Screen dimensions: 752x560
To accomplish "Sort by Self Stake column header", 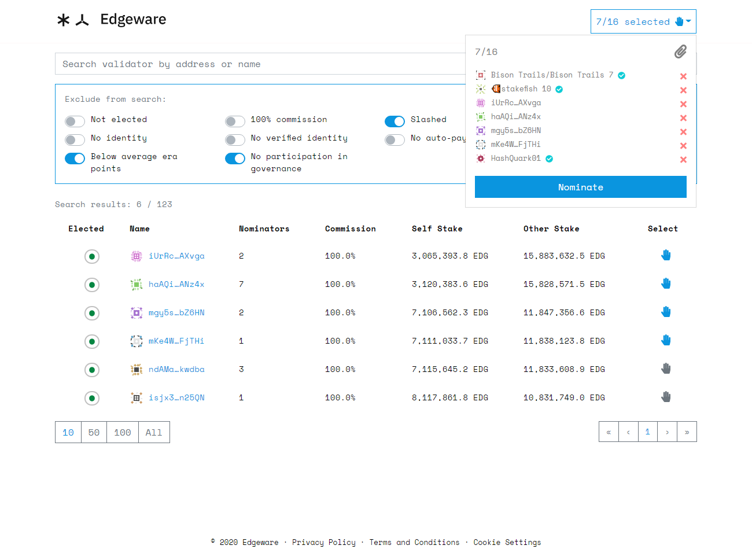I will coord(437,229).
